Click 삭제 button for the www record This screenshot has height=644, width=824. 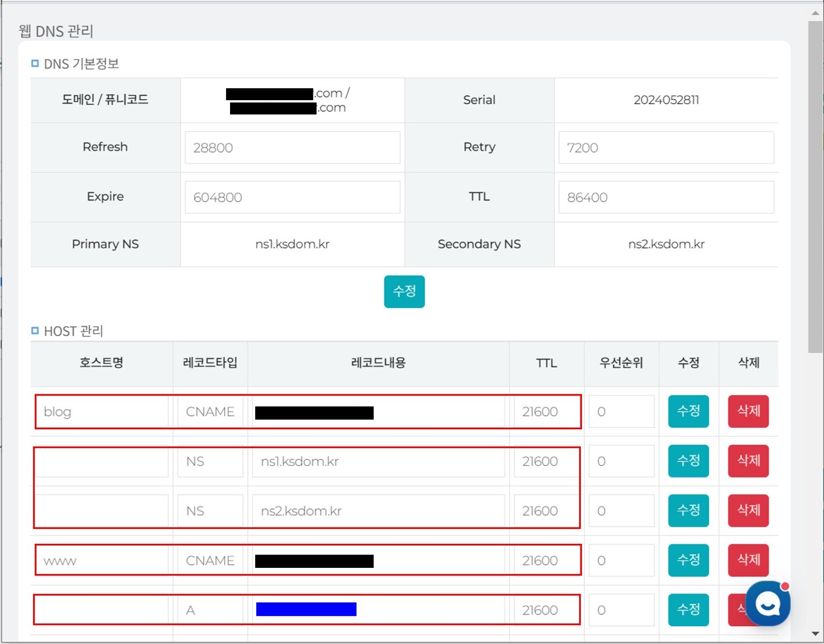click(x=748, y=560)
